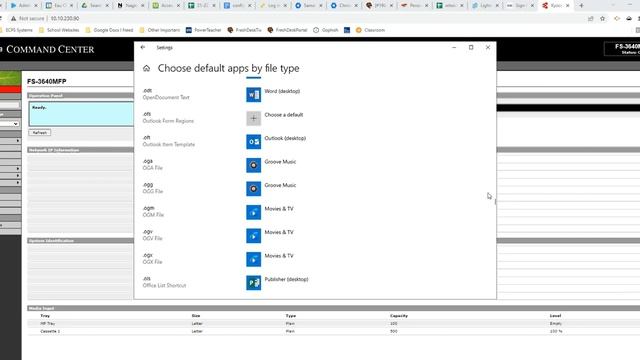
Task: Select the .ogg OGG File entry
Action: point(152,188)
